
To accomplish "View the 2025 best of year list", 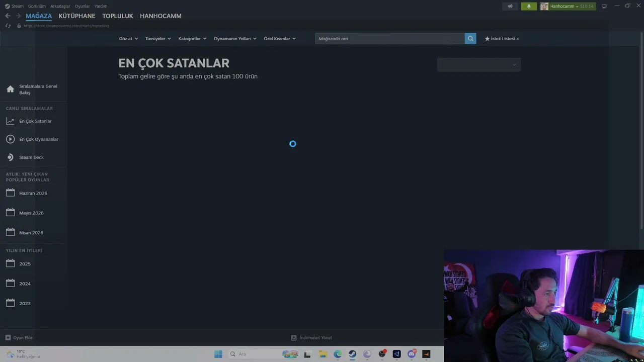I will pyautogui.click(x=25, y=264).
